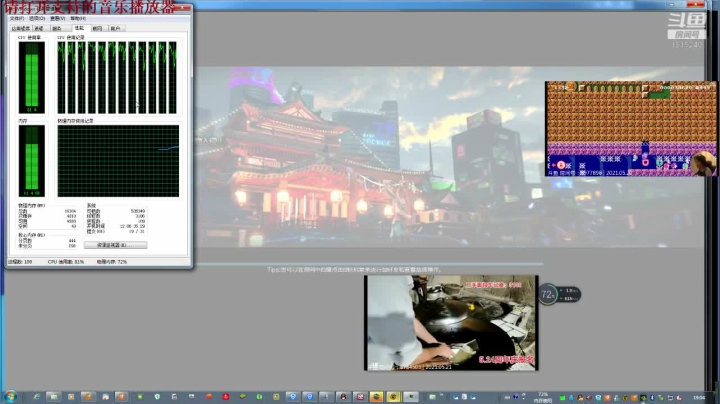Click the CPU usage gauge meter
Screen dimensions: 720x404
point(32,77)
